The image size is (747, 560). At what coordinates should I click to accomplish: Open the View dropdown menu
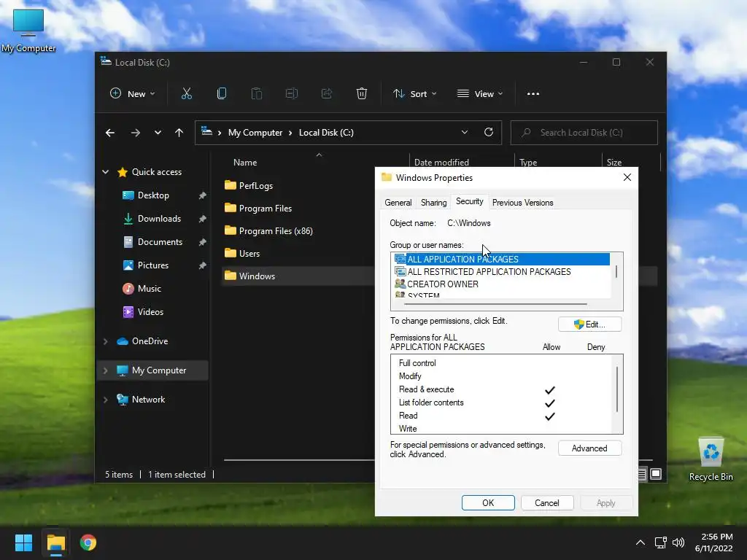[480, 94]
